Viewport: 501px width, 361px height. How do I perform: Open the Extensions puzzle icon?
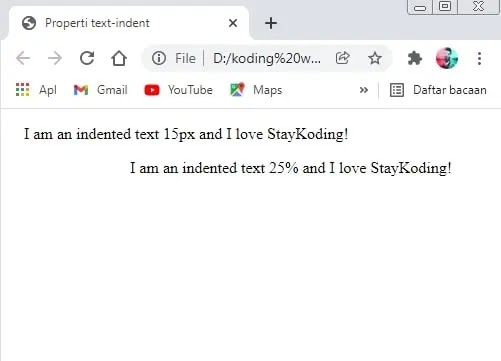(415, 58)
